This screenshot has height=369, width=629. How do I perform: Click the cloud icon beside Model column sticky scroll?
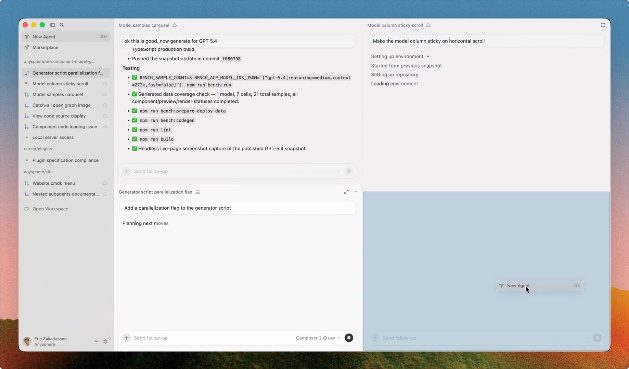click(105, 84)
